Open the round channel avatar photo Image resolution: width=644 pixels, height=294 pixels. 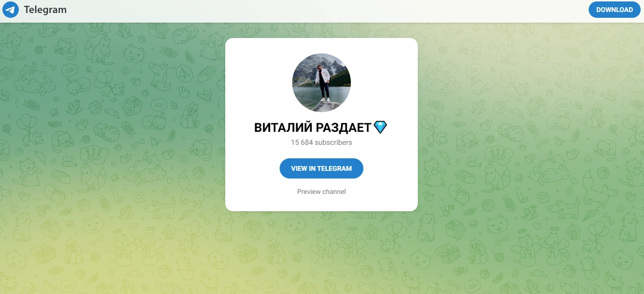coord(322,83)
